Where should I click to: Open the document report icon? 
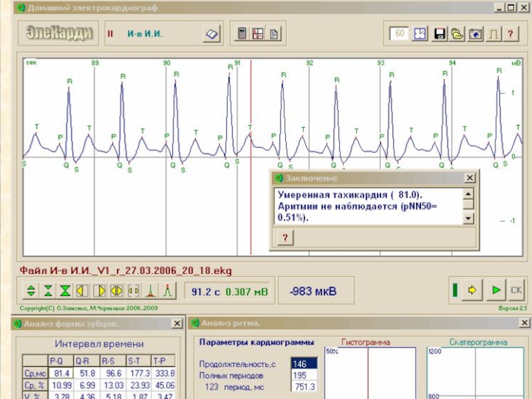click(x=273, y=34)
